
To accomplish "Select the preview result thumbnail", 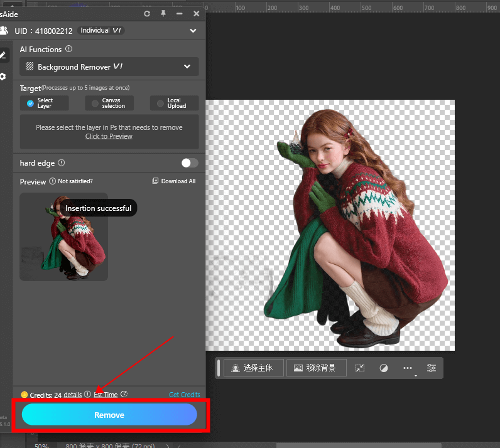I will [x=64, y=237].
